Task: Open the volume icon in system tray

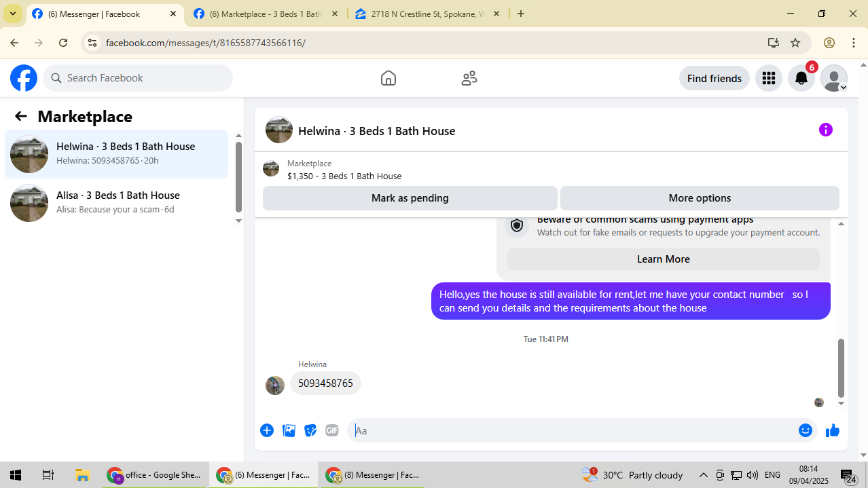Action: pos(752,475)
